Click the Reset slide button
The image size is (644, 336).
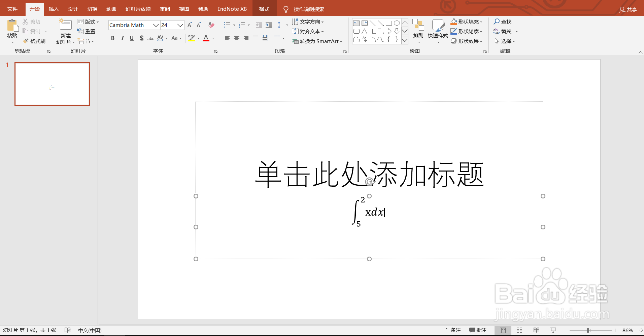coord(86,31)
